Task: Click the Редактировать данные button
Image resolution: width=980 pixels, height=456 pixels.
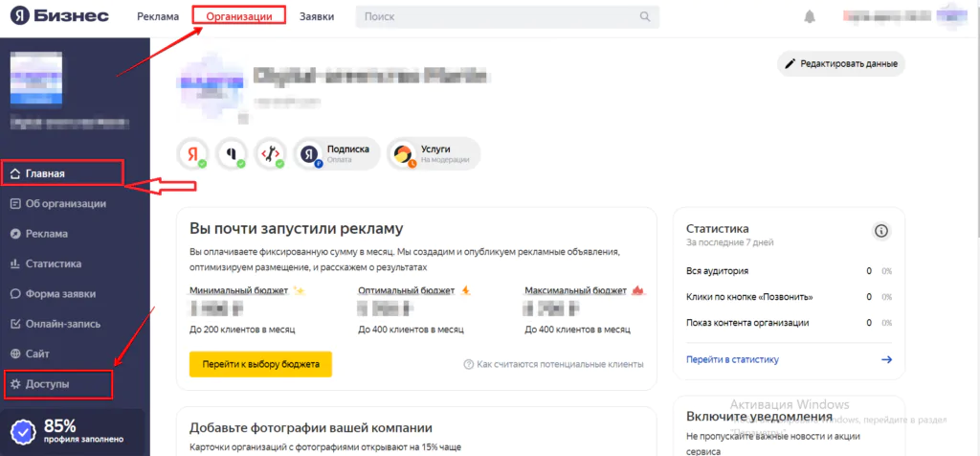Action: pyautogui.click(x=841, y=64)
